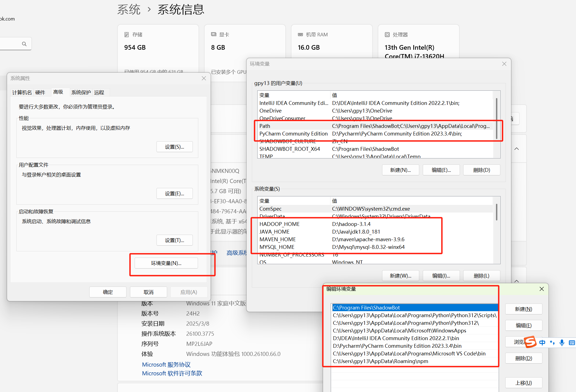576x392 pixels.
Task: Click the Sogou input method S icon
Action: pos(530,342)
